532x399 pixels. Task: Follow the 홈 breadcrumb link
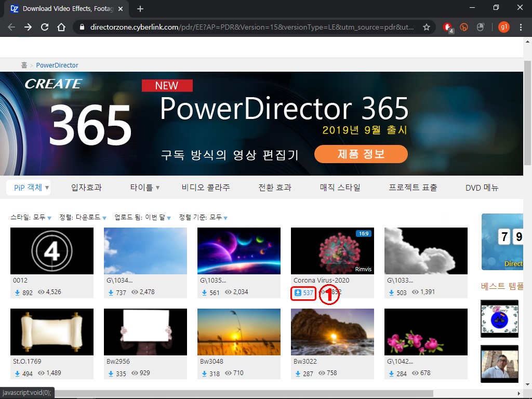pyautogui.click(x=24, y=65)
